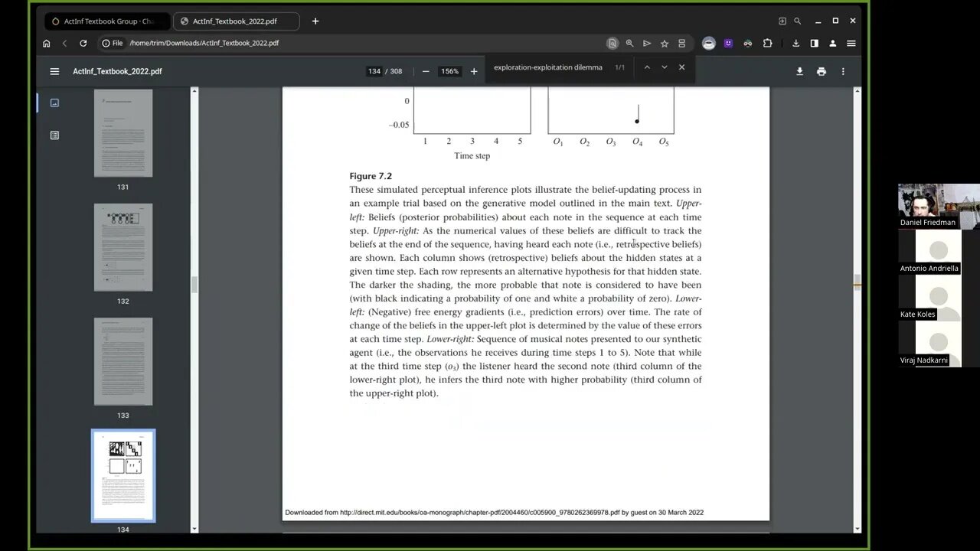Open PDF viewer more actions menu
The width and height of the screenshot is (980, 551).
click(x=843, y=71)
